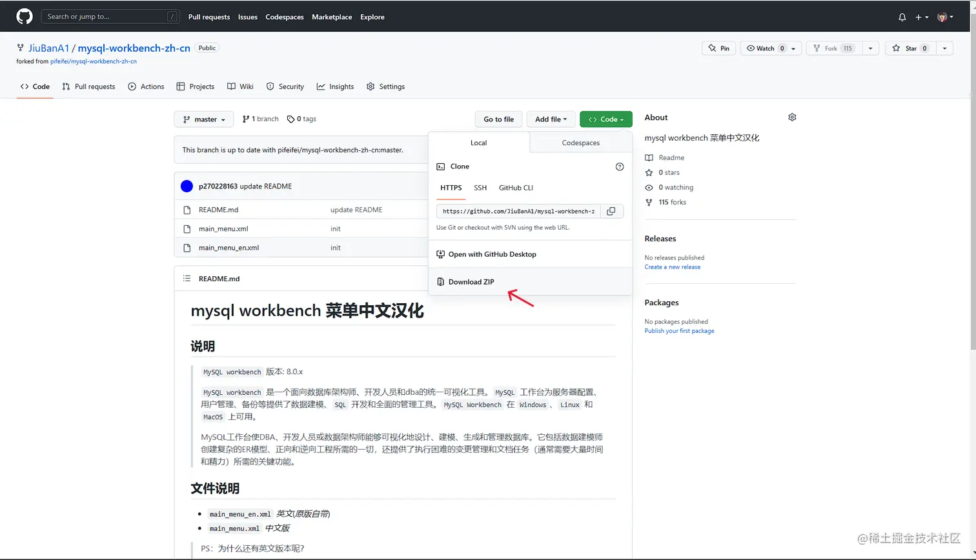Click p270228163 author avatar
The image size is (976, 560).
pos(187,186)
